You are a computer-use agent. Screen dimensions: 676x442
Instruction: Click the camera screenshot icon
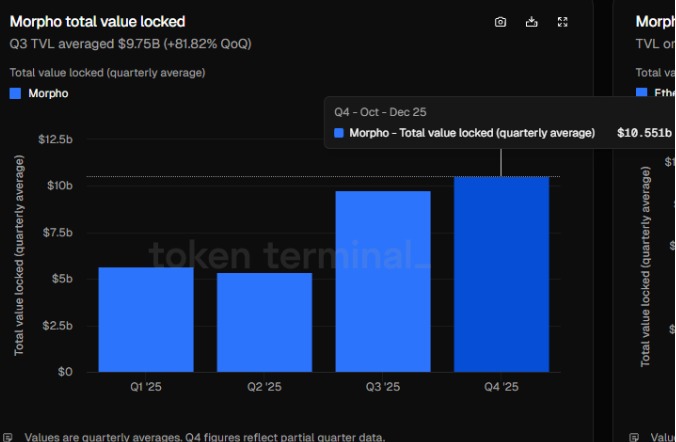click(x=500, y=22)
